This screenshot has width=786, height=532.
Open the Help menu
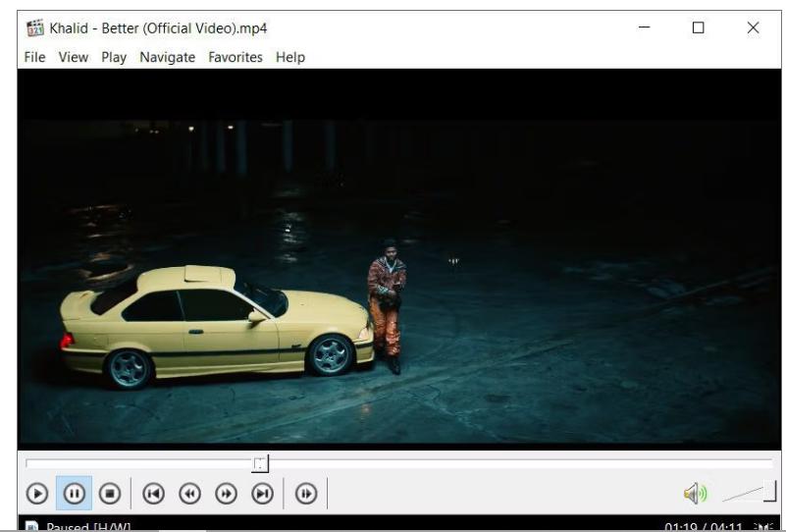pos(290,57)
